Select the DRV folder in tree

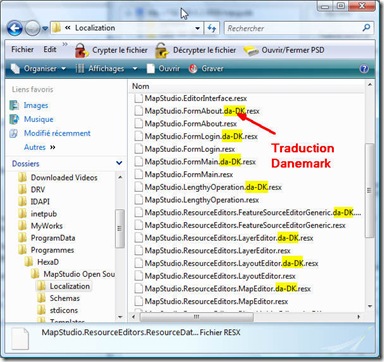(x=31, y=189)
